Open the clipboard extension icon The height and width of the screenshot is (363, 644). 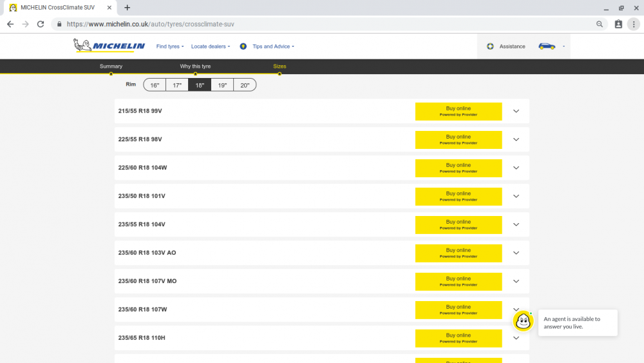pyautogui.click(x=618, y=25)
